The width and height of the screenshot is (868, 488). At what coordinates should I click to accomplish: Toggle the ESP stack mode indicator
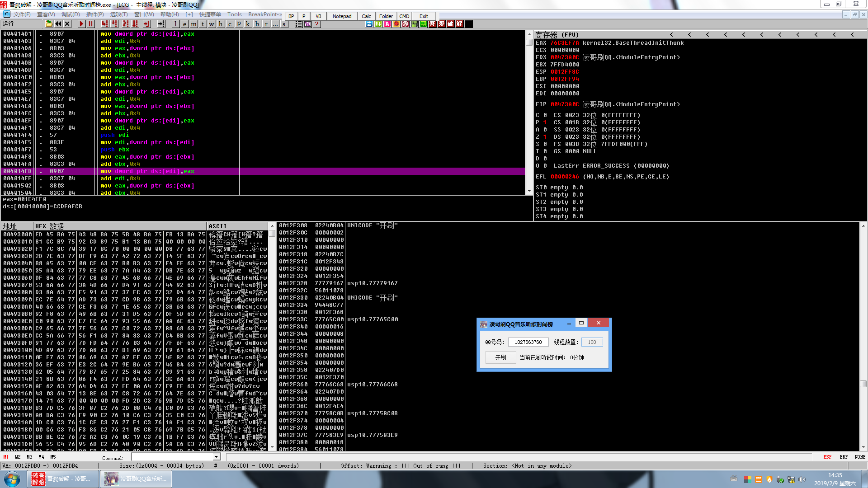tap(827, 457)
